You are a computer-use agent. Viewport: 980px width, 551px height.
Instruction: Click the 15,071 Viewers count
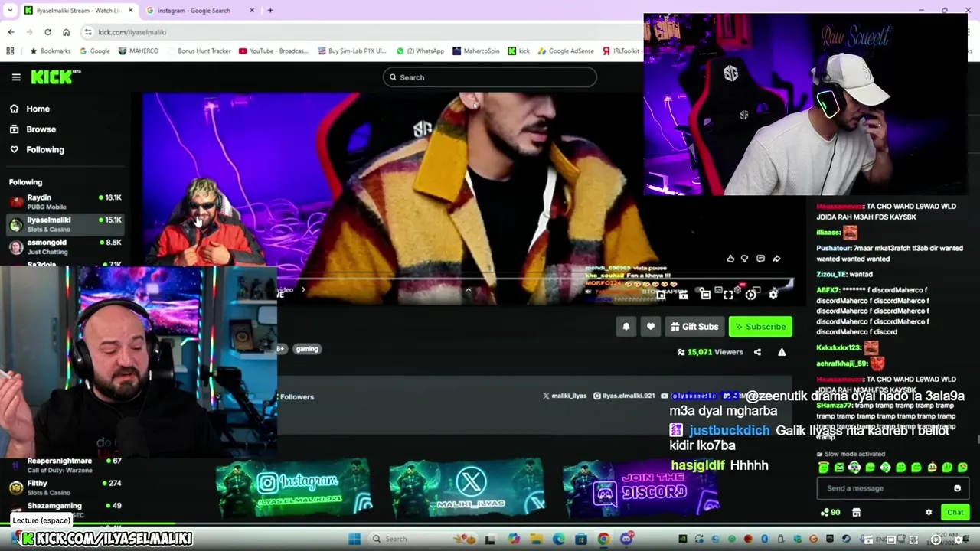(x=710, y=352)
